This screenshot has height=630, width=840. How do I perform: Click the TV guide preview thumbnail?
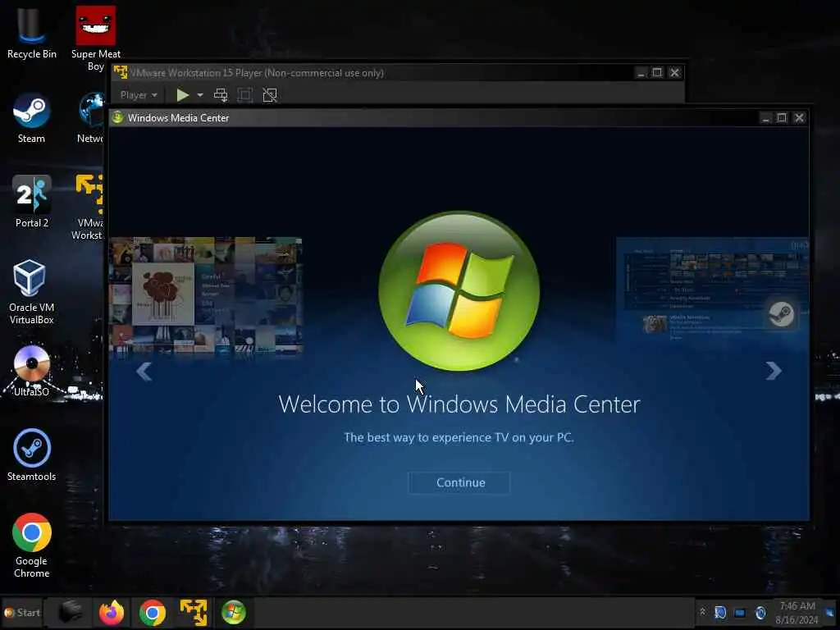click(713, 292)
